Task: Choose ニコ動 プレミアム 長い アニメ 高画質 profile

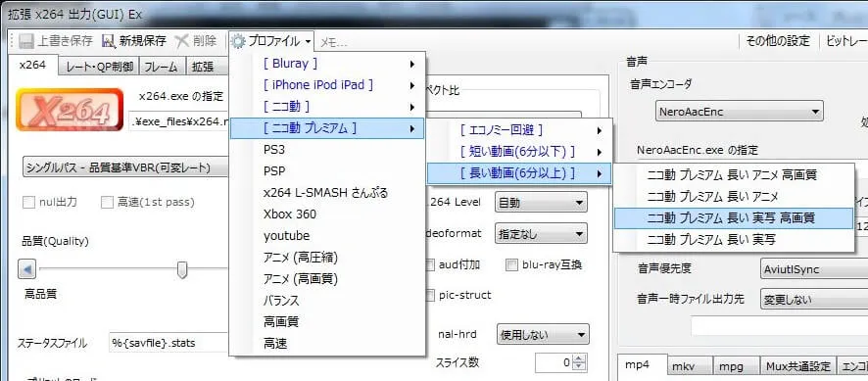Action: pos(734,175)
